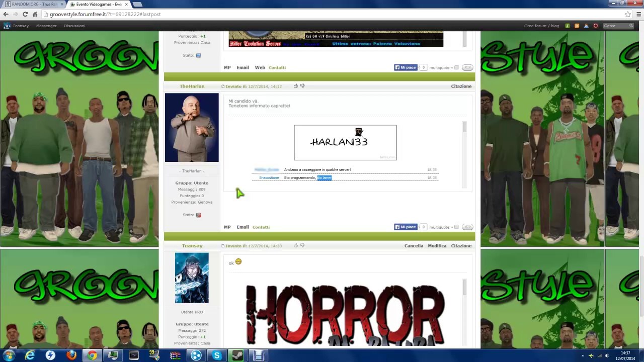
Task: Reload the page with the refresh icon
Action: pos(25,14)
